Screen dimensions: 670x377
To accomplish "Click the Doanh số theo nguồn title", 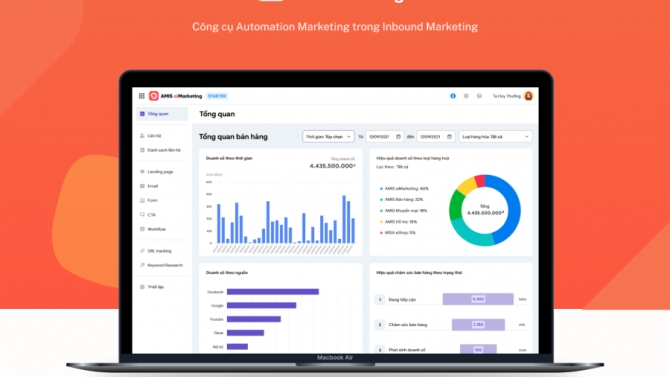I will (227, 273).
